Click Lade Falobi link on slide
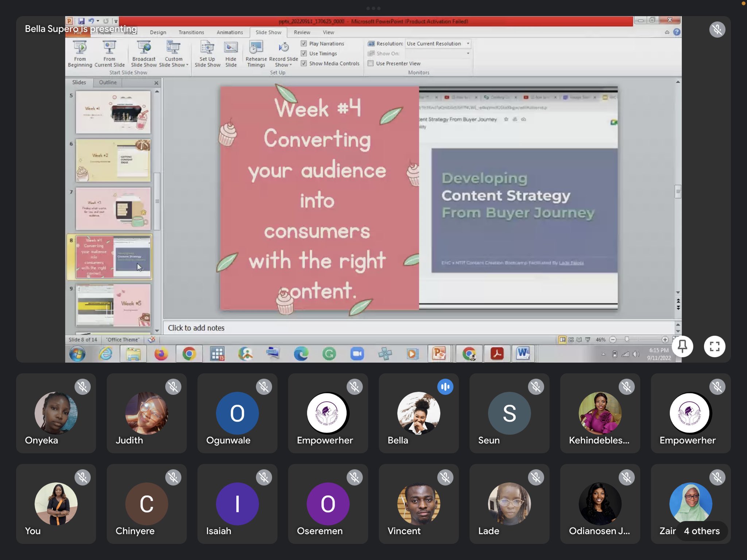This screenshot has height=560, width=747. point(571,262)
